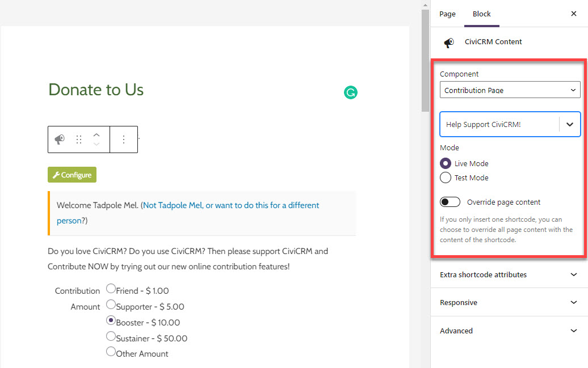This screenshot has width=588, height=368.
Task: Click the Mode label text
Action: 450,147
